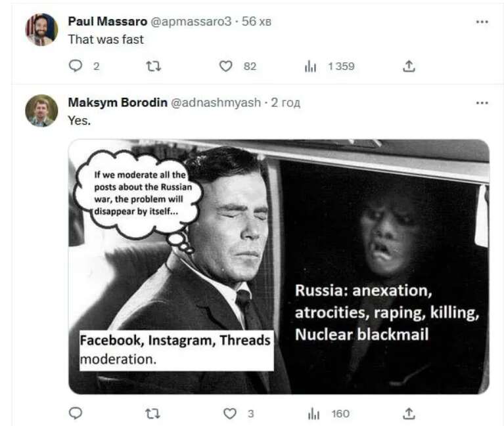Open more options for Maksym Borodin's tweet
Viewport: 504px width, 426px height.
[x=482, y=103]
